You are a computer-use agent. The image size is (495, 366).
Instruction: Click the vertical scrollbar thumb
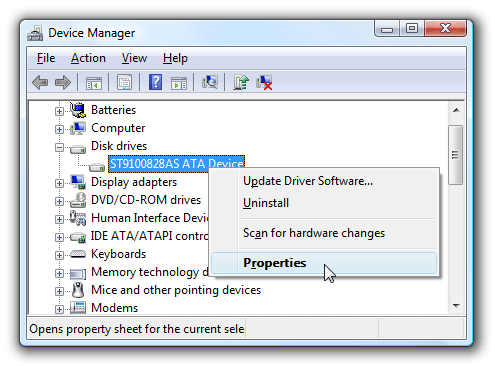[456, 155]
